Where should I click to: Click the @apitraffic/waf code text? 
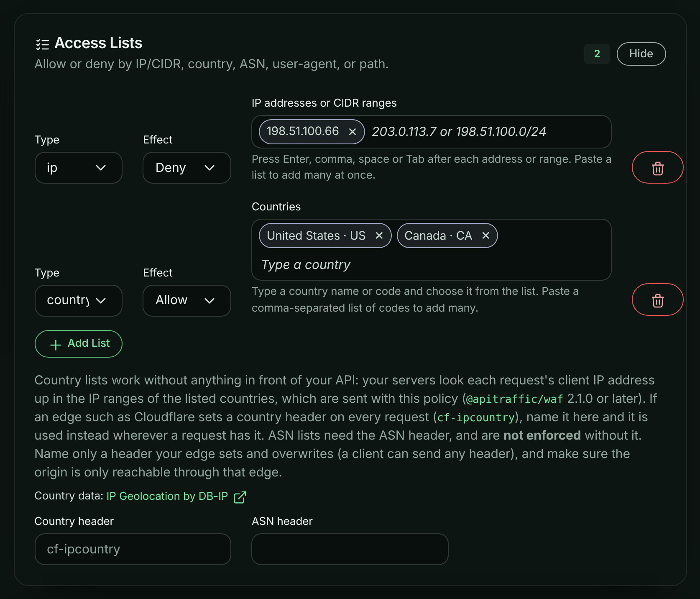click(514, 399)
